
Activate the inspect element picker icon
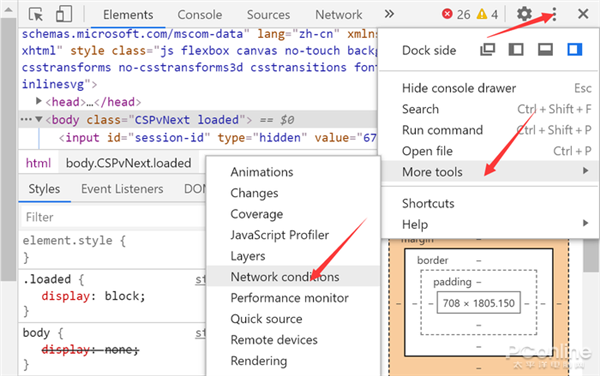[36, 15]
